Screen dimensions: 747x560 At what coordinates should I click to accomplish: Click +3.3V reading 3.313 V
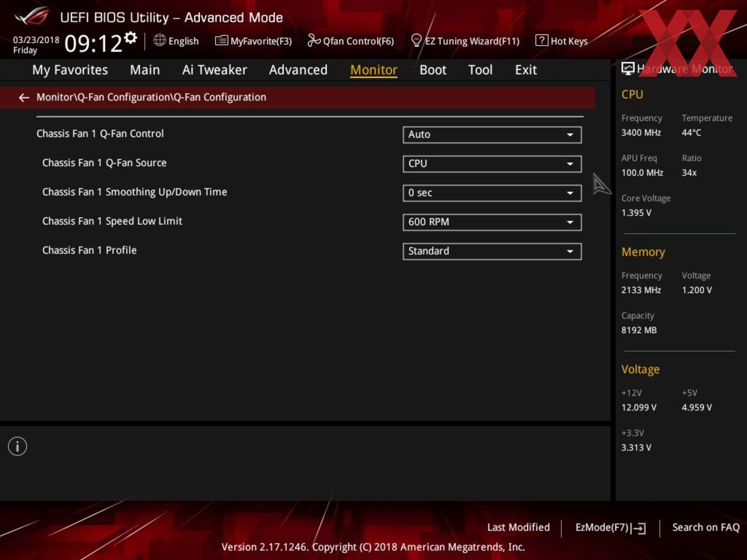point(636,447)
